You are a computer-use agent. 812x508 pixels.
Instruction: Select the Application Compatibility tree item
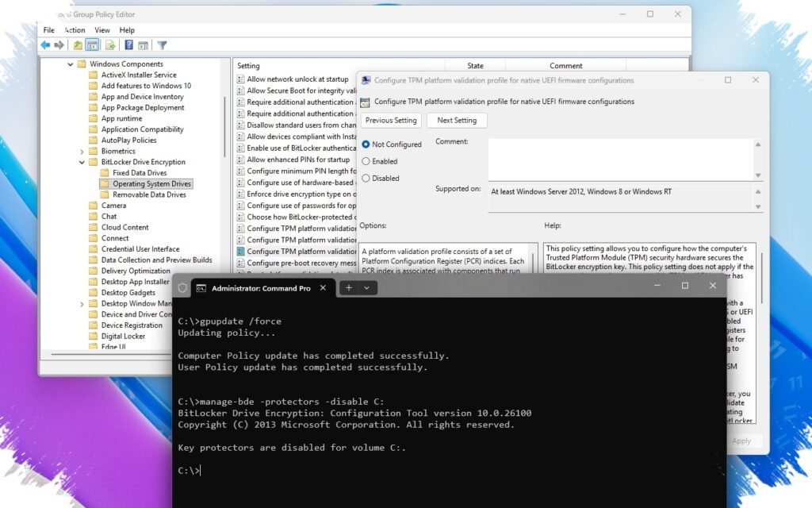pos(143,129)
